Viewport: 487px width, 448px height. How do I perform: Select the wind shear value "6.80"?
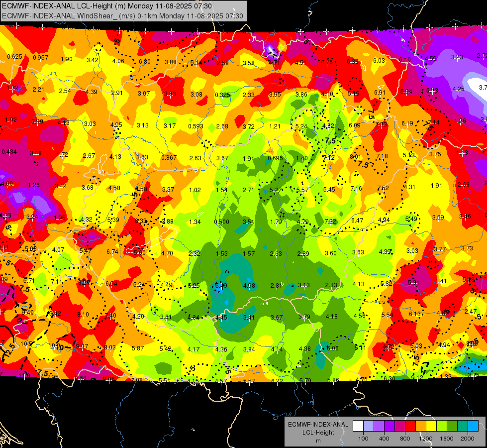pyautogui.click(x=145, y=62)
